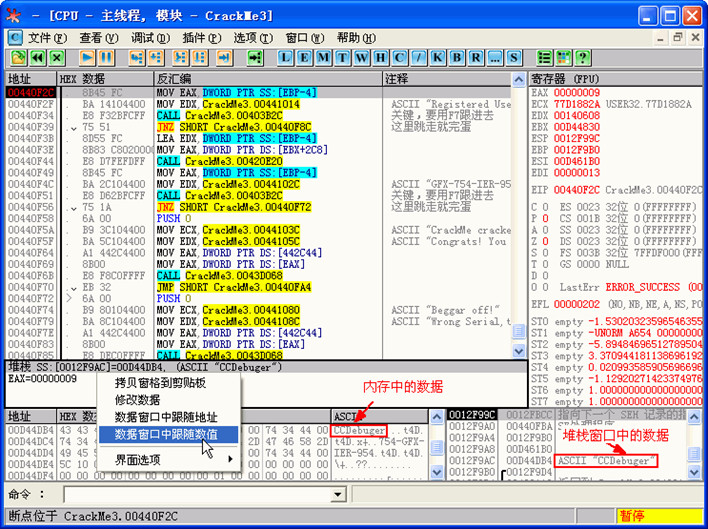Viewport: 708px width, 529px height.
Task: Click the disassembly pane scroll-up arrow
Action: 519,79
